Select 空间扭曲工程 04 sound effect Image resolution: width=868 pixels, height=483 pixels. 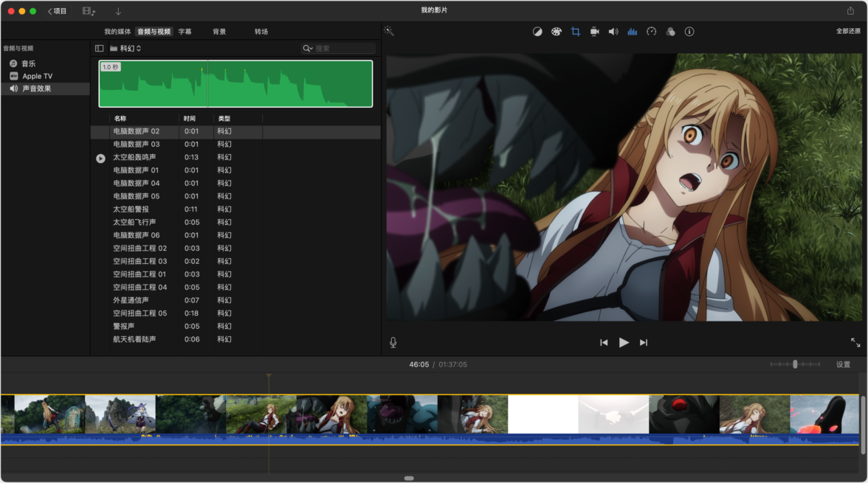235,287
